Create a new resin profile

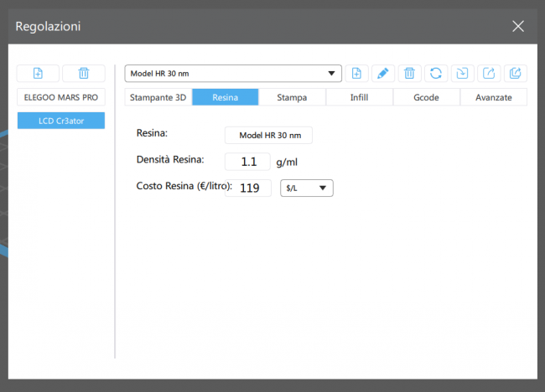tap(356, 74)
